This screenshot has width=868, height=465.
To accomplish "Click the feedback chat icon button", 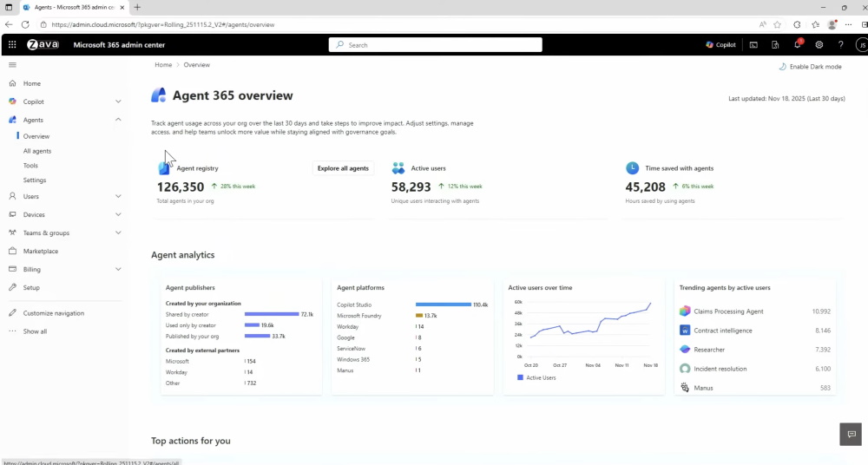I will pos(851,434).
